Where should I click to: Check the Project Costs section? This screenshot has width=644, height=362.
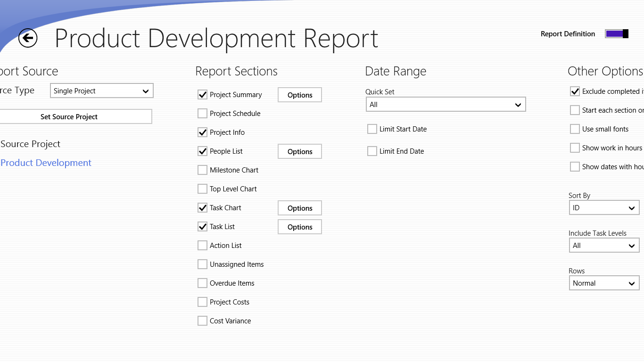202,302
